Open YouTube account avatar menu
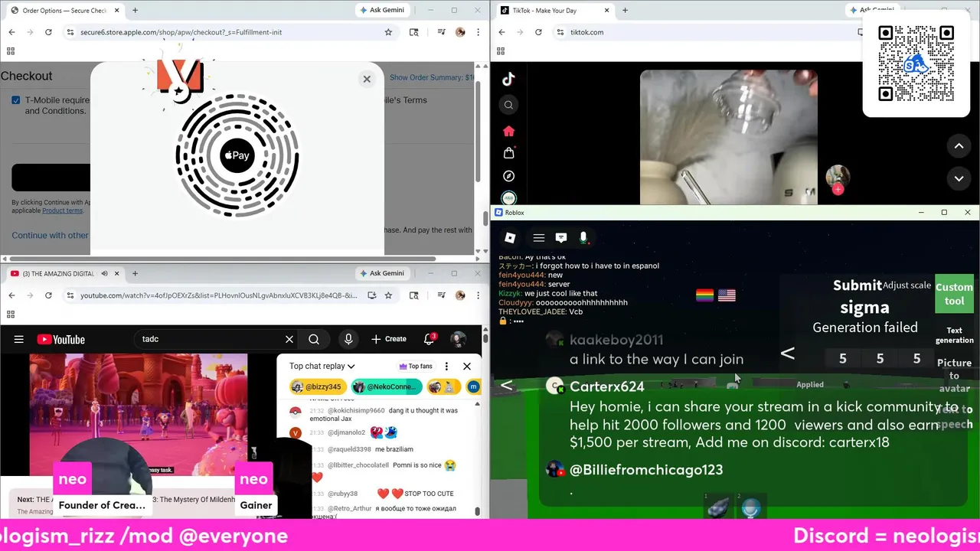 [x=458, y=339]
